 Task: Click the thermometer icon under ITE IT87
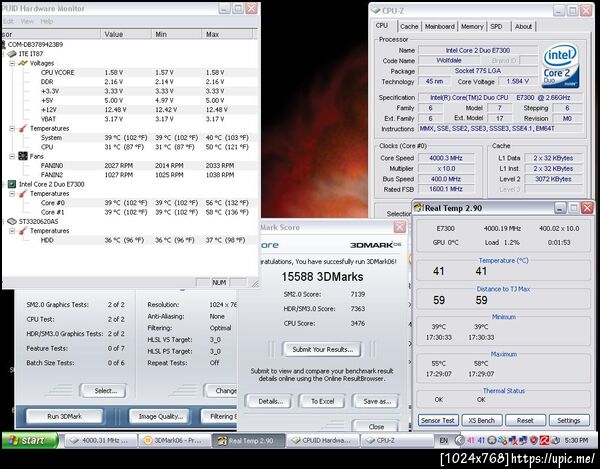click(x=23, y=129)
